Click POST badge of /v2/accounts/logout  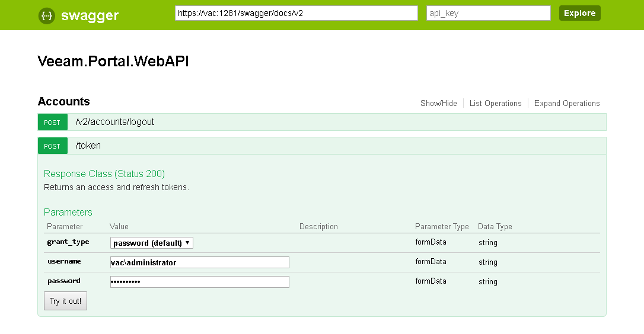pos(52,122)
